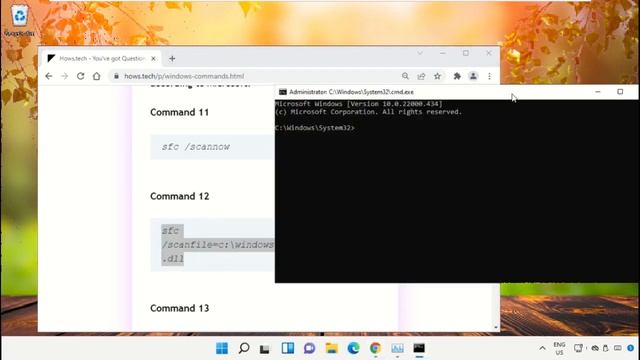Open the Recycle Bin desktop icon
The width and height of the screenshot is (640, 360).
tap(20, 20)
